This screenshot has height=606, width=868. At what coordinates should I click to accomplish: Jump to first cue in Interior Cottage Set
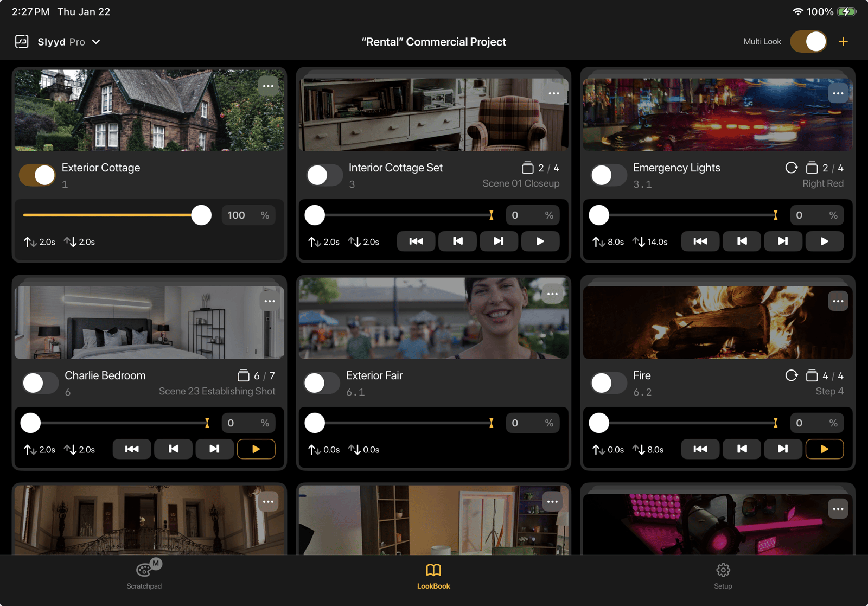click(416, 241)
